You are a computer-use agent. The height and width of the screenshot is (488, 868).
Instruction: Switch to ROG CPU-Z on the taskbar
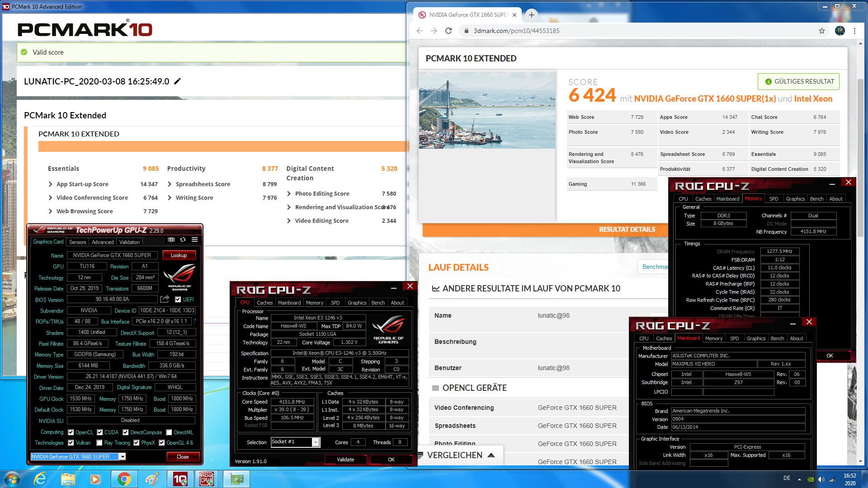point(207,479)
